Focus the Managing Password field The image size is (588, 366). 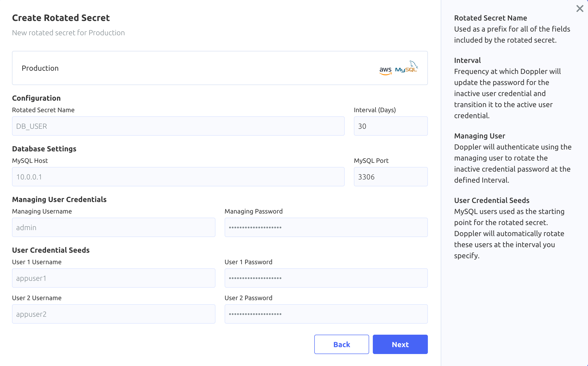[326, 227]
